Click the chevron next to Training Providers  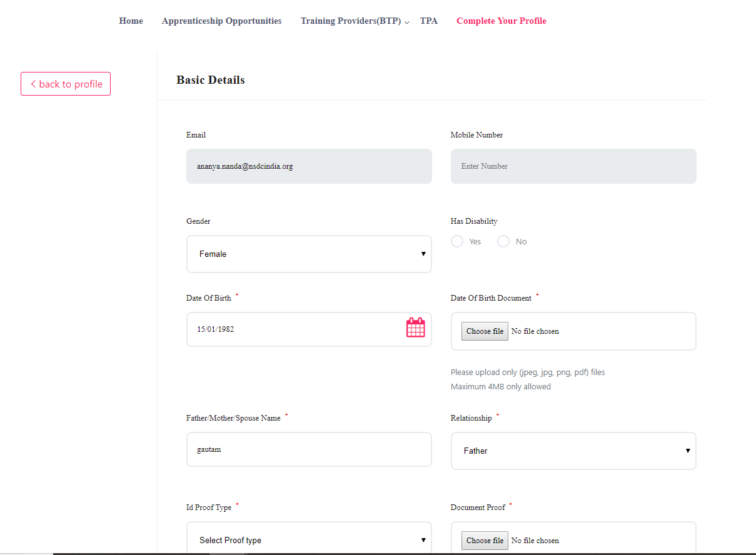(x=407, y=22)
